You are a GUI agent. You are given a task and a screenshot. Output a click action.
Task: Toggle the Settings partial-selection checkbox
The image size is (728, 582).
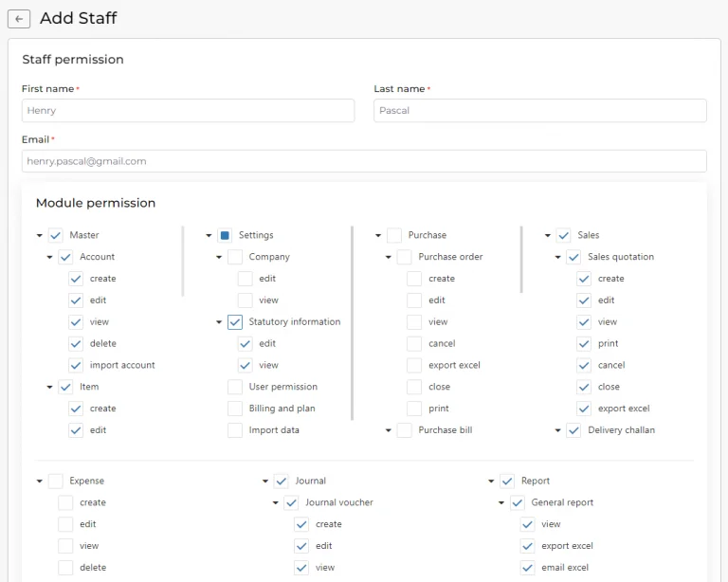(225, 235)
